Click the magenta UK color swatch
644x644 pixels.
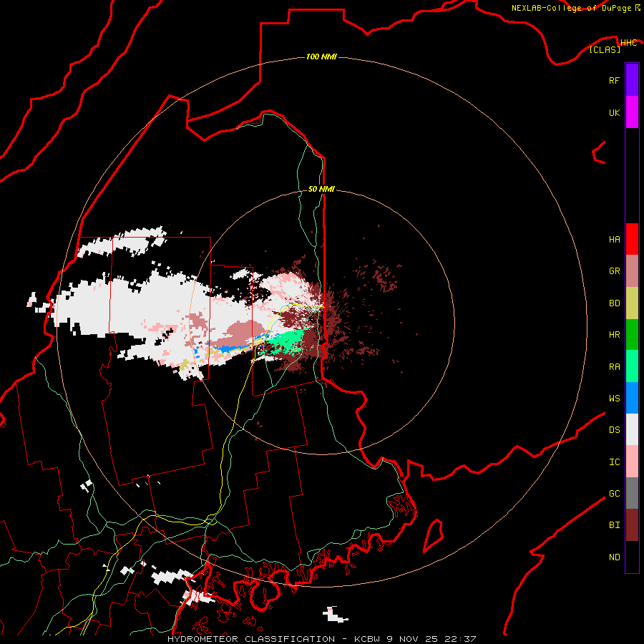(632, 112)
